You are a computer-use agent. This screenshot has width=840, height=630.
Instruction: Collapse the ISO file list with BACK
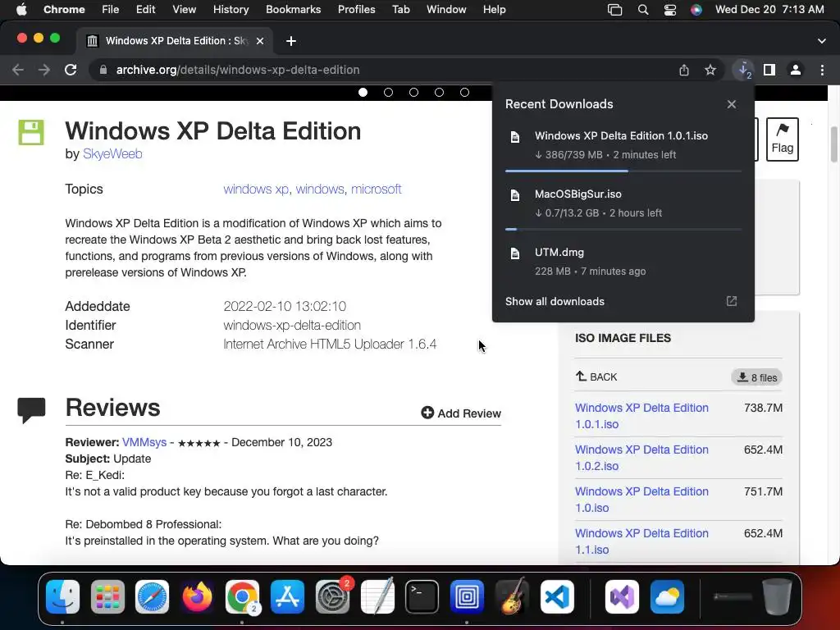596,377
